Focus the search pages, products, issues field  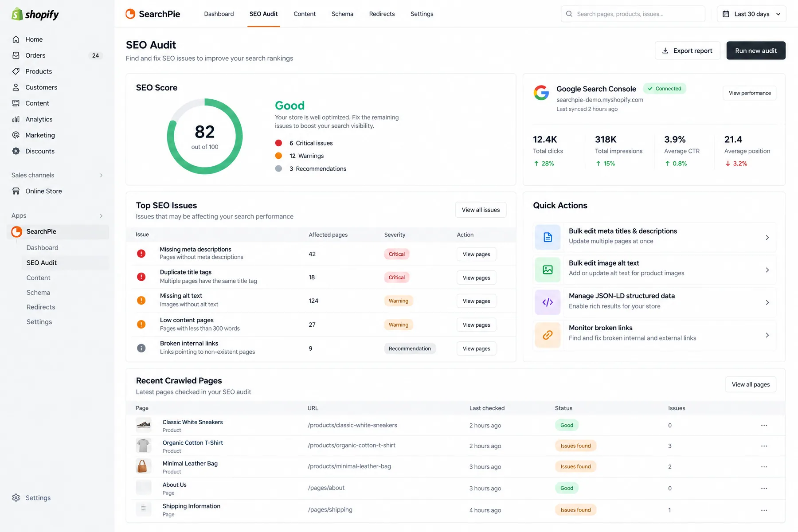pos(633,14)
